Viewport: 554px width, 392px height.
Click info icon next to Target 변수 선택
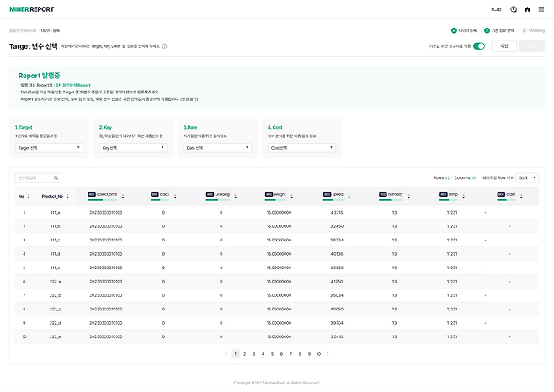[164, 46]
